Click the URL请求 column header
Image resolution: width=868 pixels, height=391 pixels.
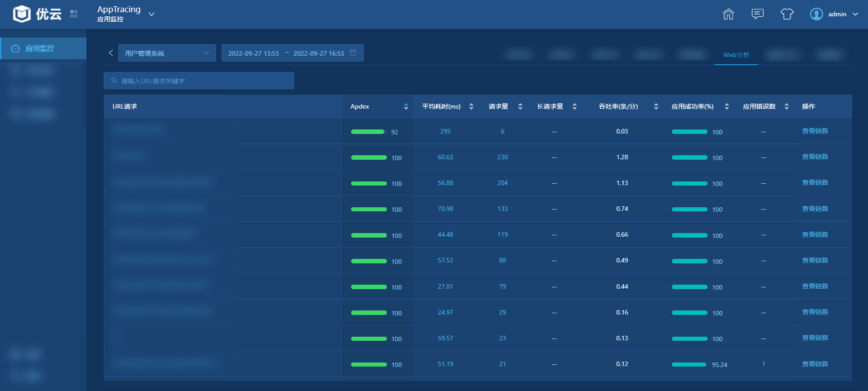click(125, 106)
